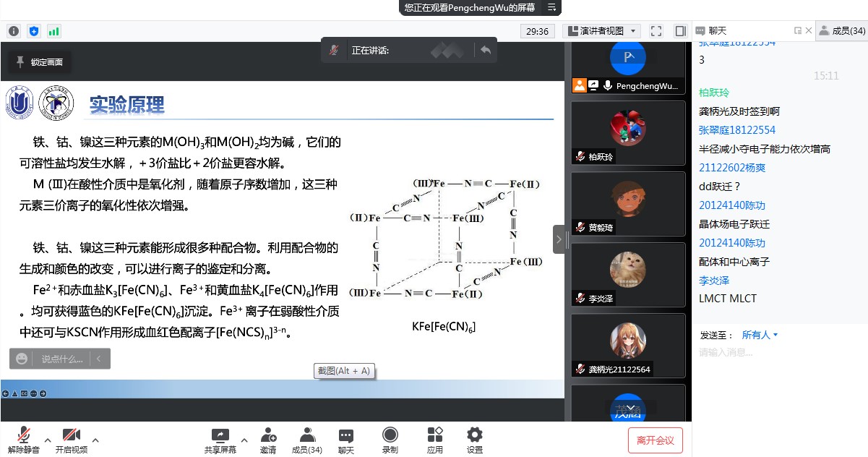Expand the 演讲者视图 view dropdown

tap(602, 31)
